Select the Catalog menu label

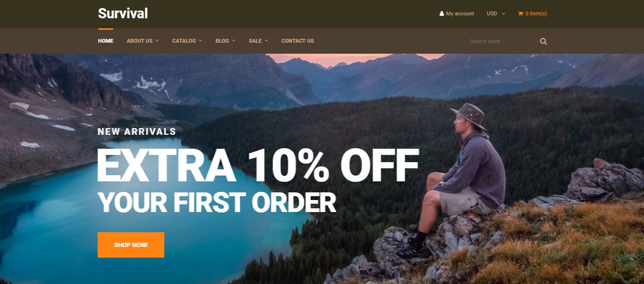tap(184, 41)
